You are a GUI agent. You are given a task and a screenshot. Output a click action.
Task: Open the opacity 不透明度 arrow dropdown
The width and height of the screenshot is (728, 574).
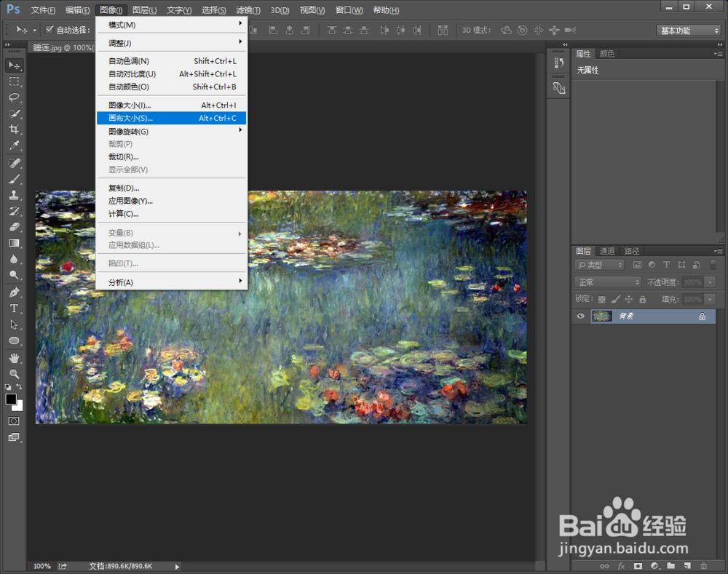point(710,282)
